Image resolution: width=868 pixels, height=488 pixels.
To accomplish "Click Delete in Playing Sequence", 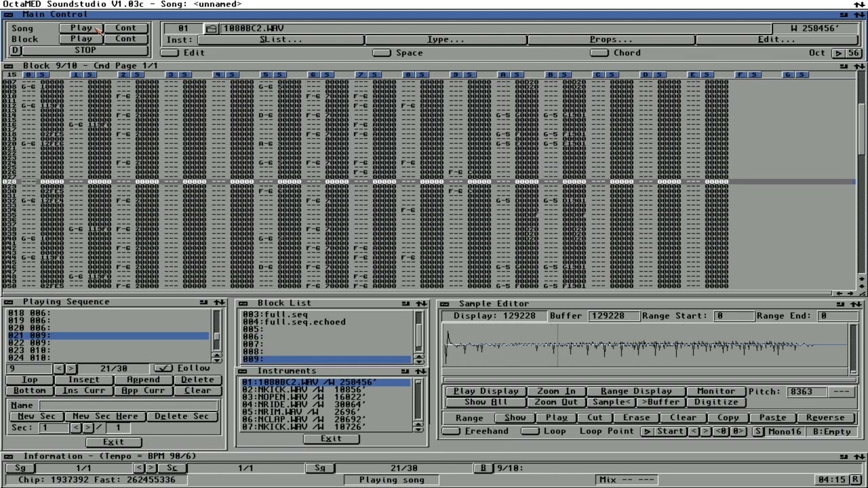I will [x=197, y=380].
